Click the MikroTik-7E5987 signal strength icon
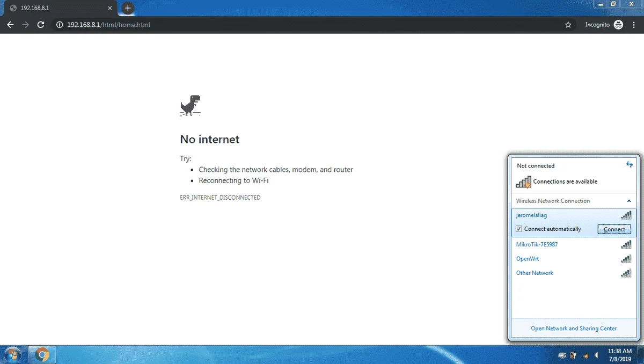This screenshot has width=644, height=364. 626,245
